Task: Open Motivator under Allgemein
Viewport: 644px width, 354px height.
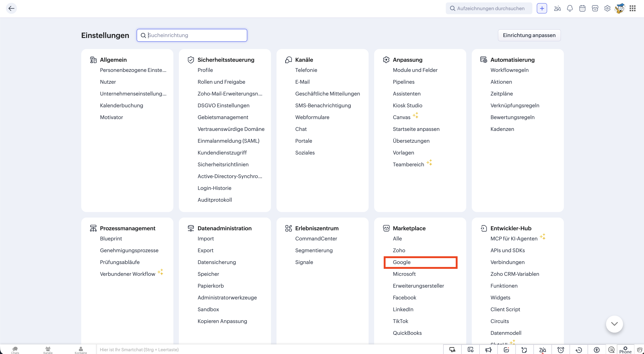Action: tap(111, 117)
